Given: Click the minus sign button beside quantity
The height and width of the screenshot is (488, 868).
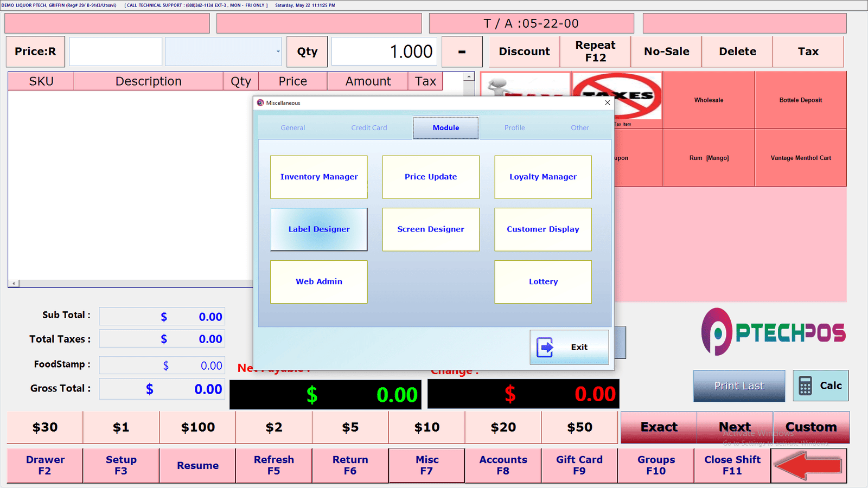Looking at the screenshot, I should tap(462, 52).
